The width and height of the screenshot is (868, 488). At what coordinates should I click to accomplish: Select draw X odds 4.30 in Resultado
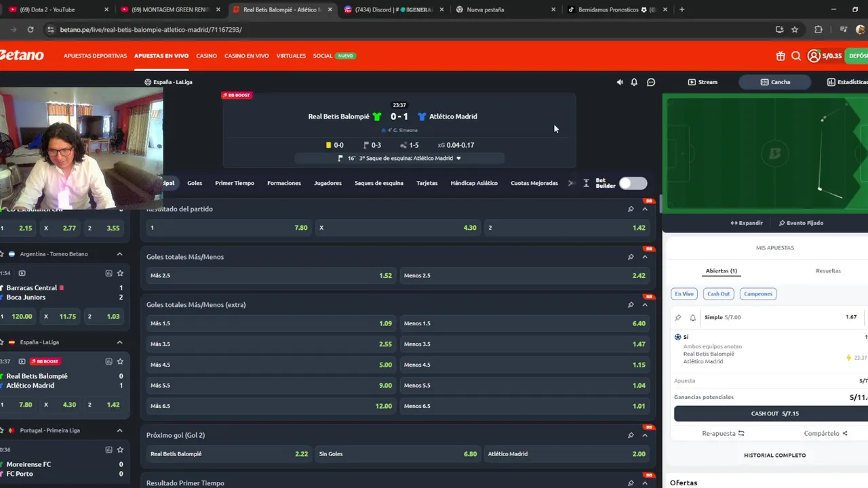[x=397, y=228]
